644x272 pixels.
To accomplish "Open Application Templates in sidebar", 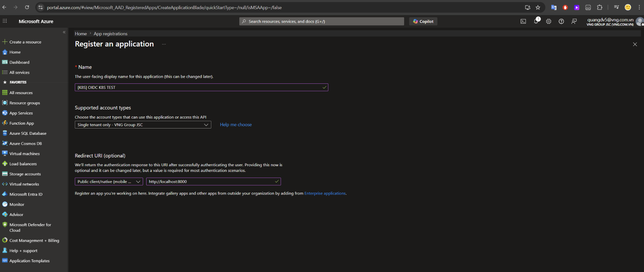I will click(x=30, y=261).
